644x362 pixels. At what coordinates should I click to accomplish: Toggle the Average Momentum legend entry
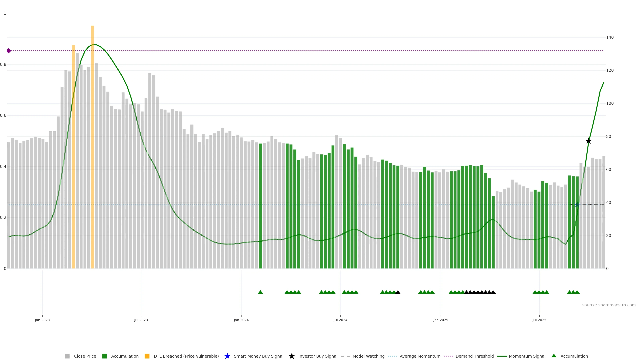pos(420,356)
